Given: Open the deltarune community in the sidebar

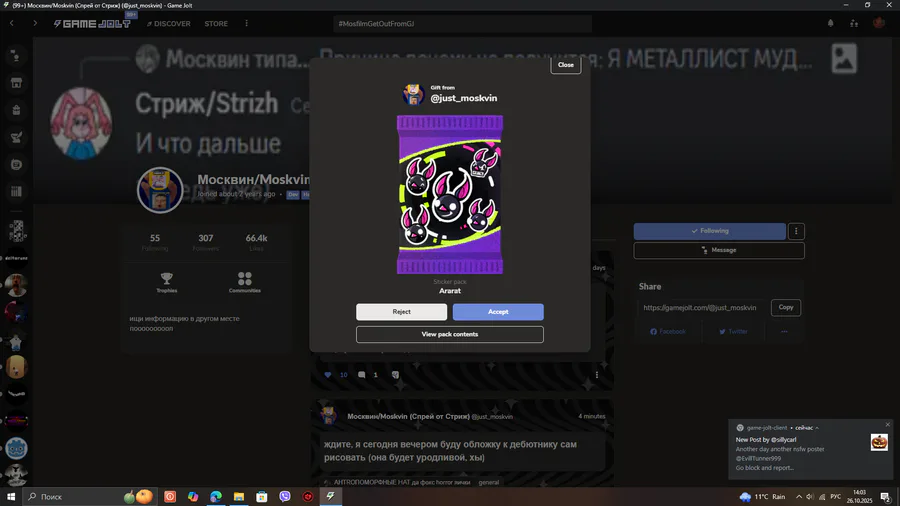Looking at the screenshot, I should tap(16, 258).
